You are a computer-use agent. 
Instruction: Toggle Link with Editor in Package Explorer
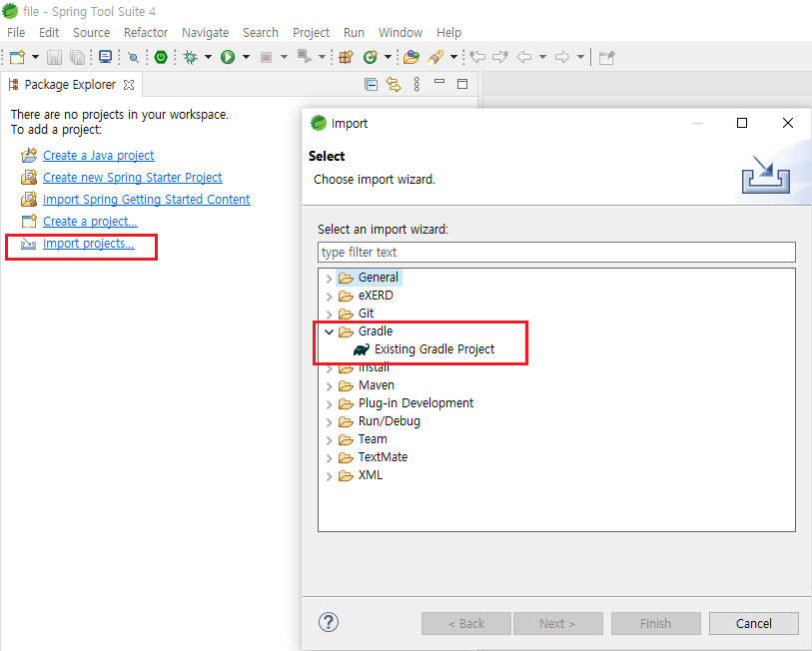pyautogui.click(x=394, y=85)
